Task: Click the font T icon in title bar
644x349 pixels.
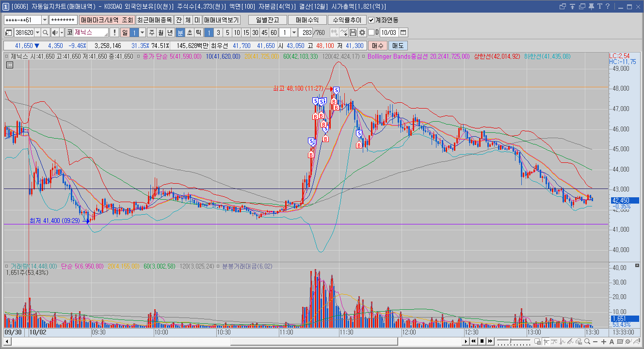Action: point(599,6)
